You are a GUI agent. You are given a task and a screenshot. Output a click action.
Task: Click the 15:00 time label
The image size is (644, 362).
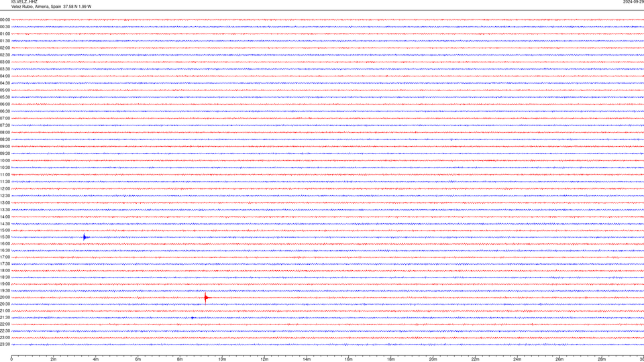click(5, 230)
